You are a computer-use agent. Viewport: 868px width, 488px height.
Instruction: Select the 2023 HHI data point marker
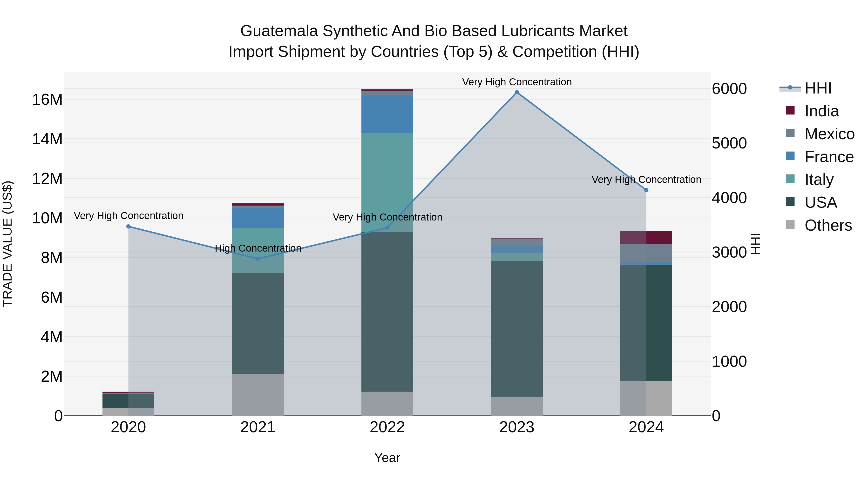coord(516,92)
